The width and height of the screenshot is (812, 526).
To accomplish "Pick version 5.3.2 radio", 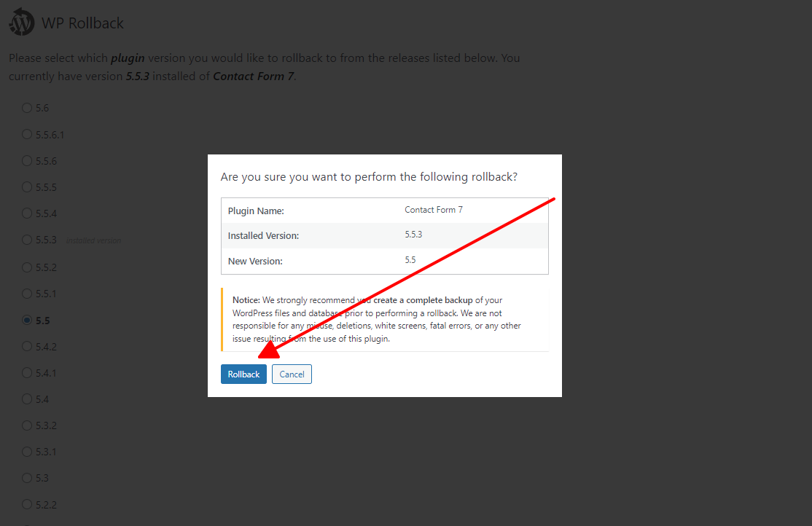I will [27, 425].
